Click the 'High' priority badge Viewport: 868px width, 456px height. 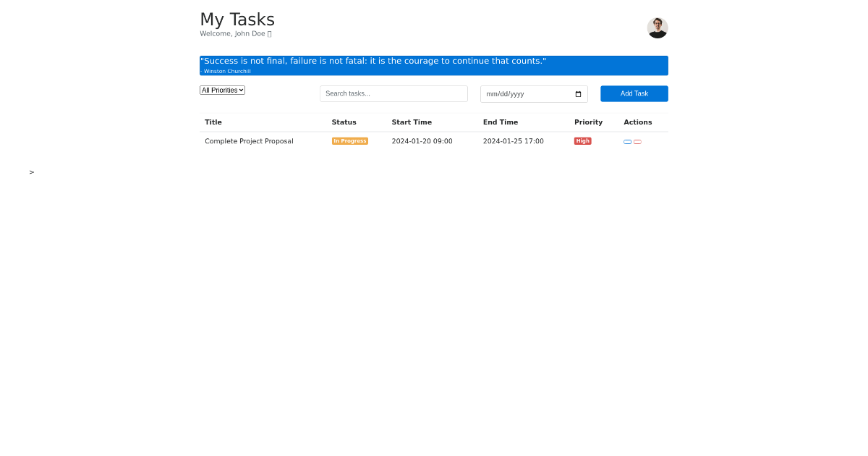[x=582, y=140]
